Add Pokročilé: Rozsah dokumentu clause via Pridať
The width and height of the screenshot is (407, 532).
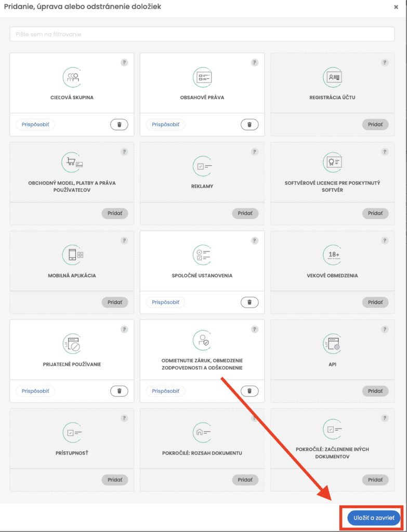245,480
